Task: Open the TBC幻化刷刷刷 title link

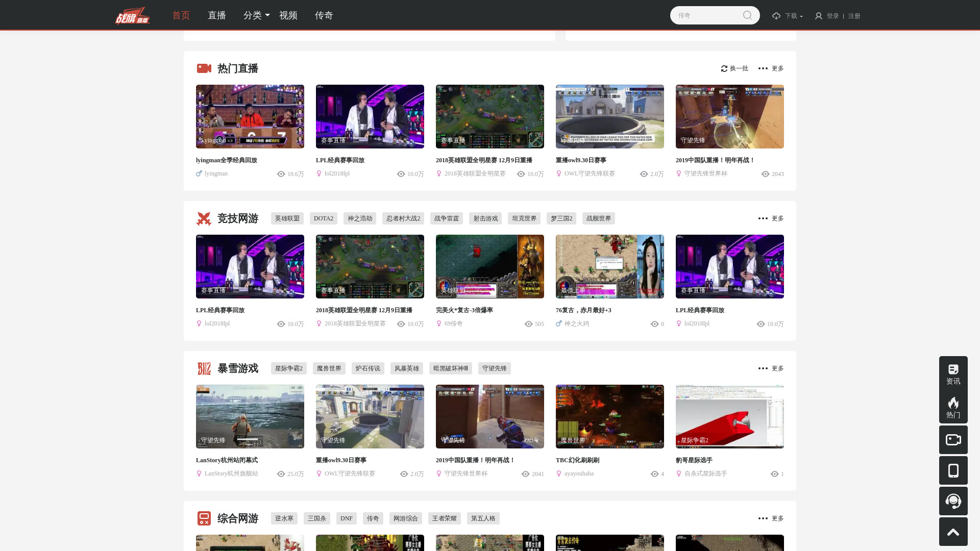Action: click(x=578, y=460)
